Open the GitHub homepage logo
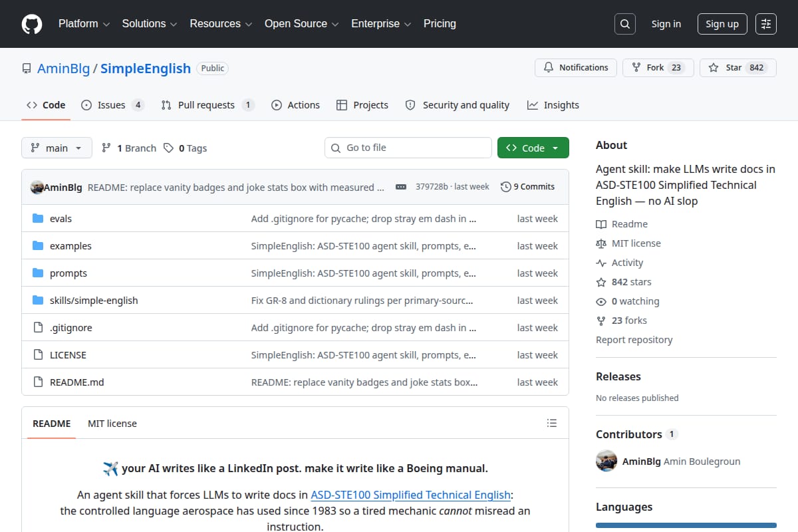 [x=32, y=24]
